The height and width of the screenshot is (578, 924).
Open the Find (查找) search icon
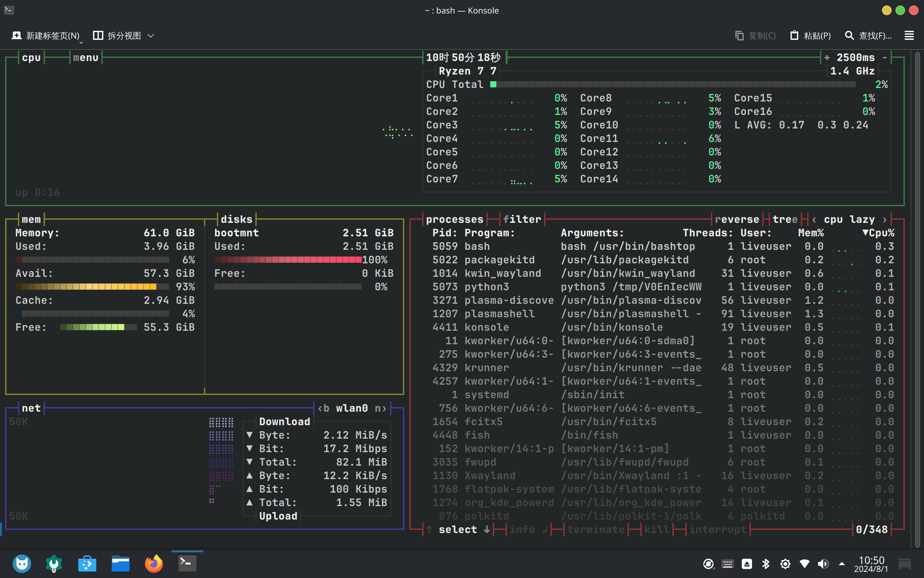pyautogui.click(x=849, y=36)
